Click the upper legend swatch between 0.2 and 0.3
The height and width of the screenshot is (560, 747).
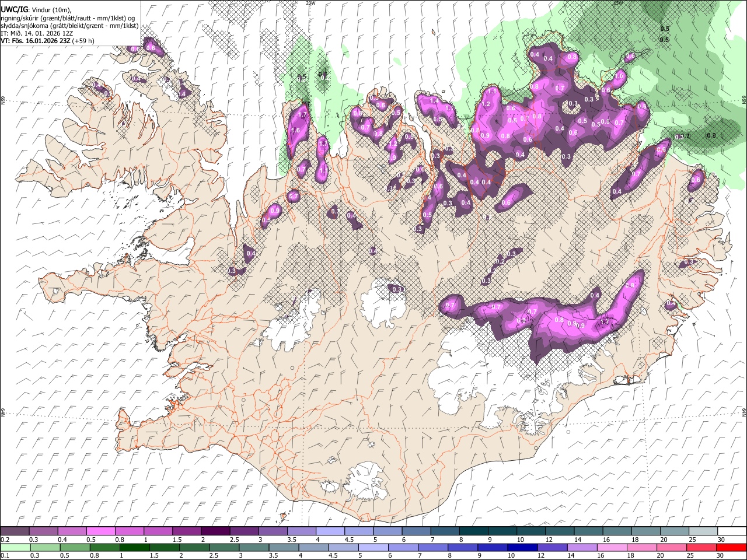(15, 531)
